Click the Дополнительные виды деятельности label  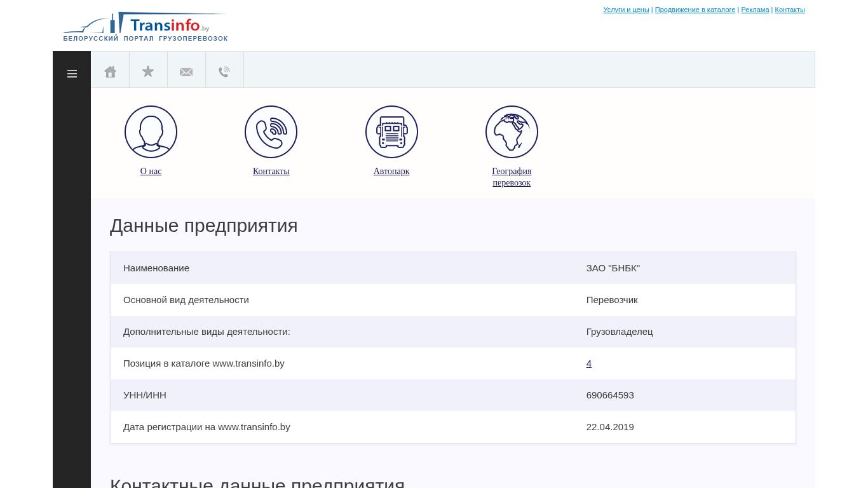pyautogui.click(x=207, y=332)
